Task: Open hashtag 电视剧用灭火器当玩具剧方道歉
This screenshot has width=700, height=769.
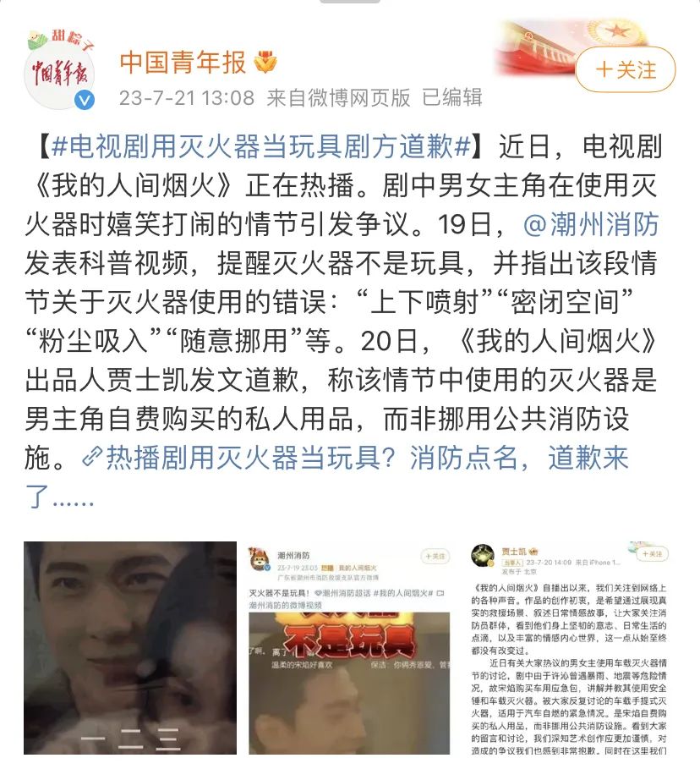Action: pyautogui.click(x=260, y=146)
